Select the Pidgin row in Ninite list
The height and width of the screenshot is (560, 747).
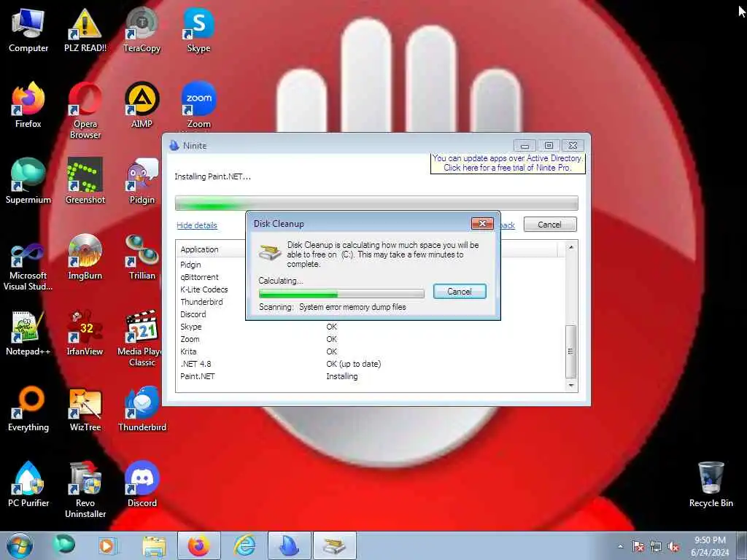190,265
